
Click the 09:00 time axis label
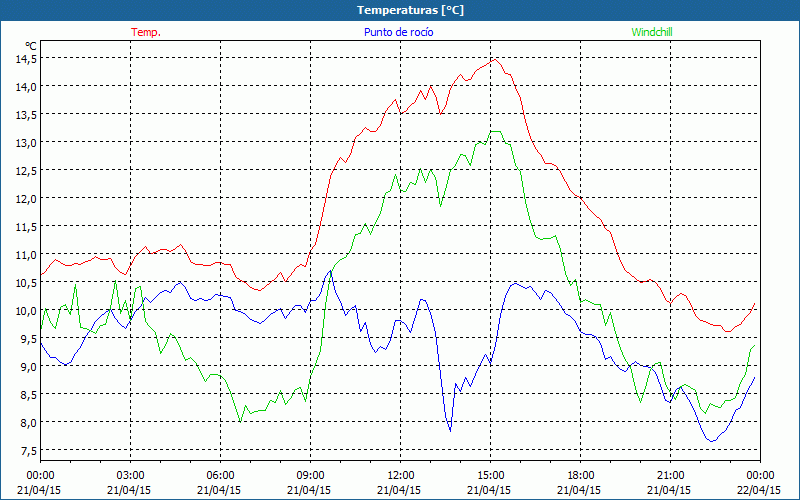310,476
